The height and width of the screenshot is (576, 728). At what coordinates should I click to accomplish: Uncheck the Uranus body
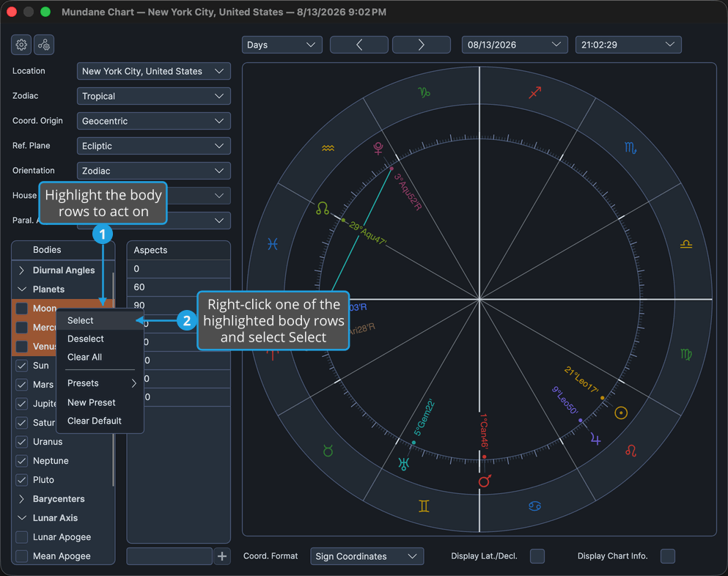pos(22,441)
